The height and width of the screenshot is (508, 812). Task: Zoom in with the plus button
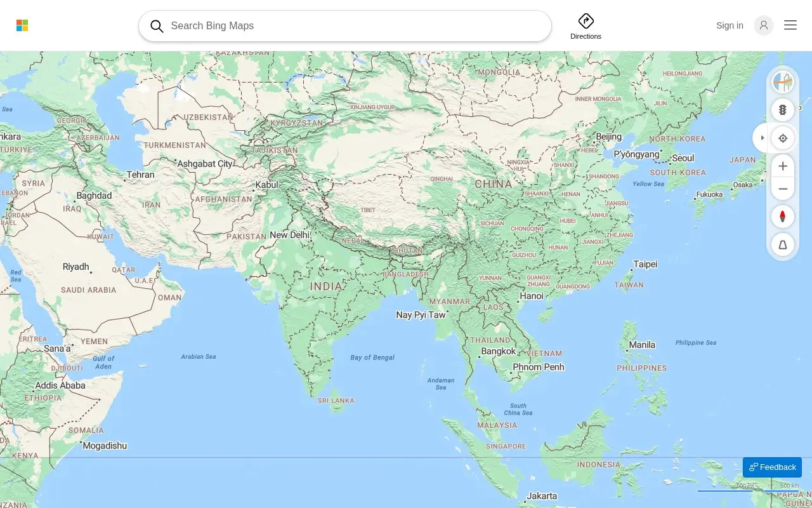point(783,166)
